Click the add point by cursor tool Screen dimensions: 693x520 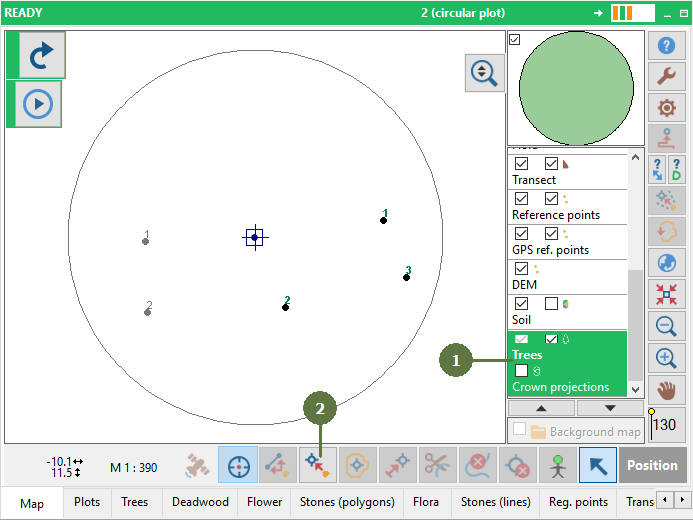(x=318, y=465)
